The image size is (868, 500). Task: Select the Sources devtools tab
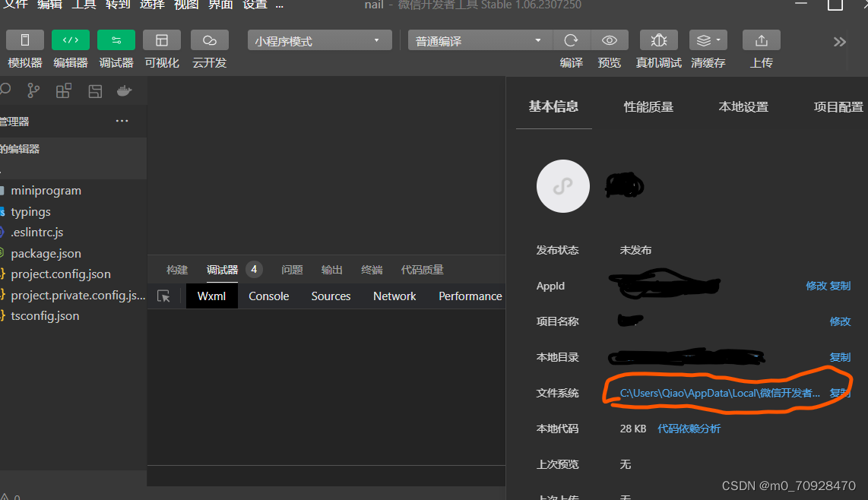(x=331, y=296)
